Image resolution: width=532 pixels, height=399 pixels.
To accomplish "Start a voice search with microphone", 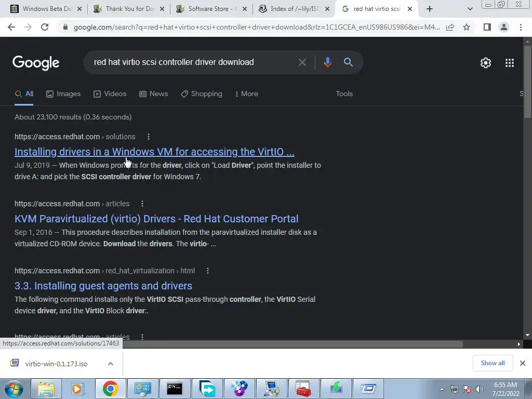I will click(x=327, y=62).
